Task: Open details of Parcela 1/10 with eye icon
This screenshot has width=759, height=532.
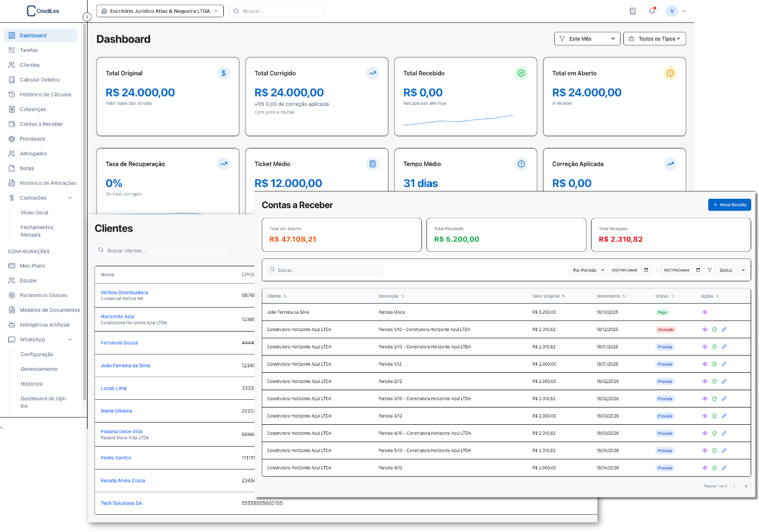Action: (705, 329)
